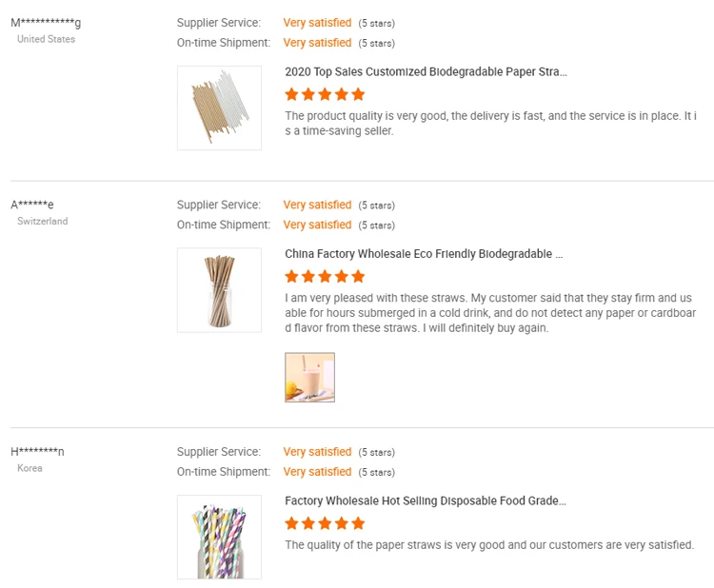The image size is (714, 588).
Task: Click reviewer name A******e
Action: click(32, 205)
